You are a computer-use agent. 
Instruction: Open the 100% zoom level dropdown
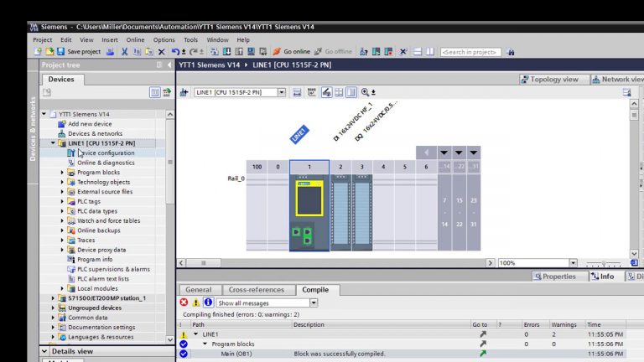(x=573, y=263)
